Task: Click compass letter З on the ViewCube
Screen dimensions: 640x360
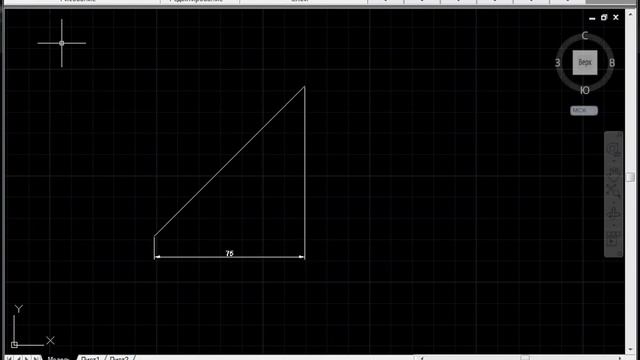Action: coord(558,63)
